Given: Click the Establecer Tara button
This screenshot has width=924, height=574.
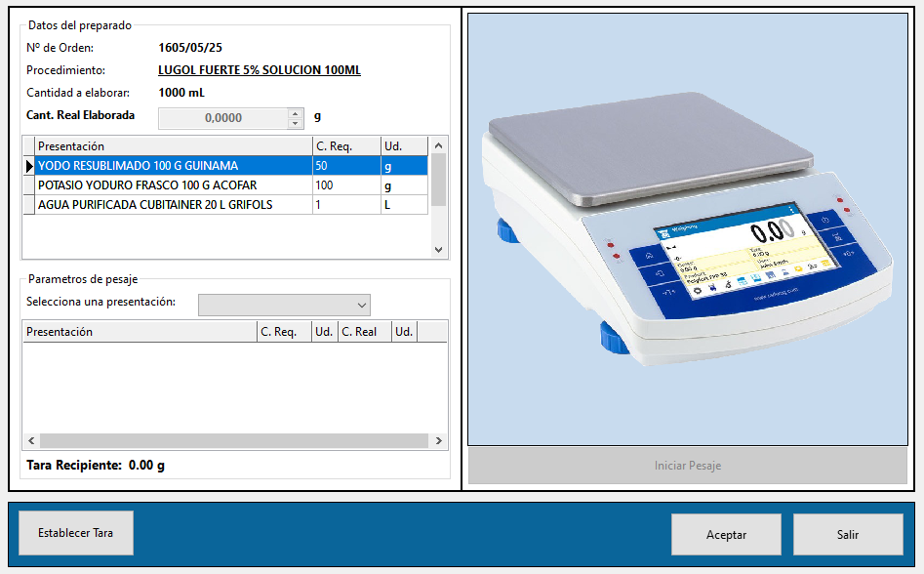Looking at the screenshot, I should point(75,533).
